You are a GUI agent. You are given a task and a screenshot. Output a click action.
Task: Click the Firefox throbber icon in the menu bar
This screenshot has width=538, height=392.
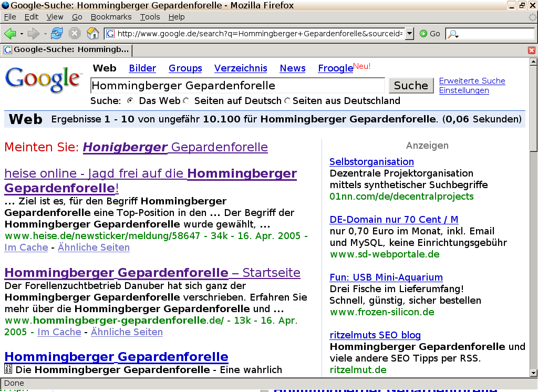[532, 17]
